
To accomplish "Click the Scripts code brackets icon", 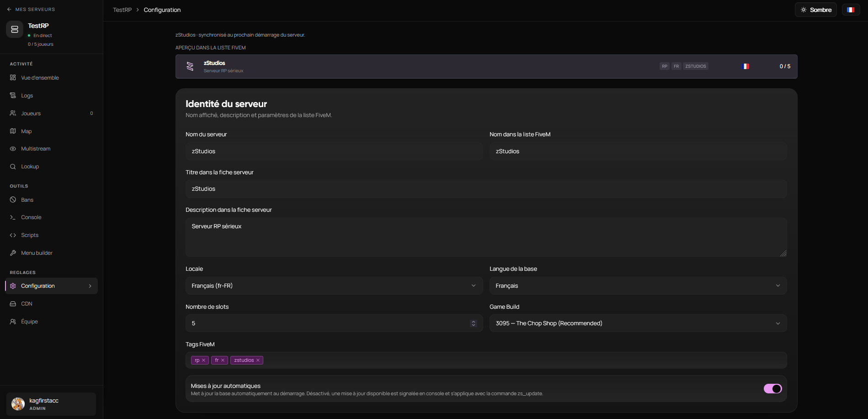I will (x=13, y=235).
